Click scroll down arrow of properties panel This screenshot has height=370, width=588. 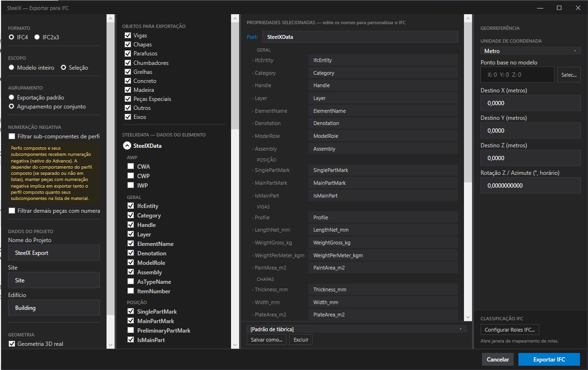coord(468,317)
